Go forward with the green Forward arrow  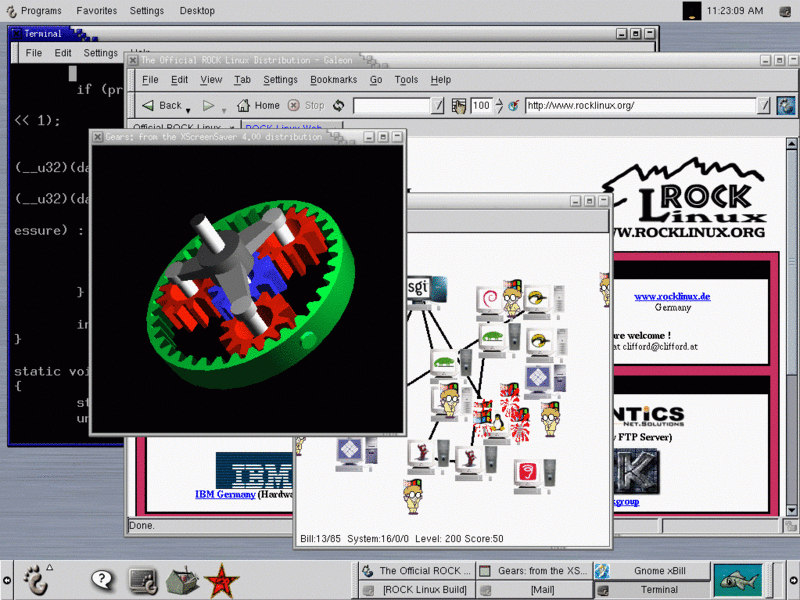pyautogui.click(x=208, y=106)
